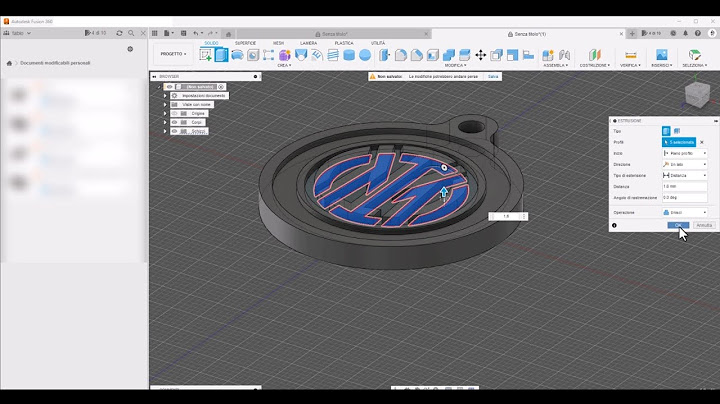The width and height of the screenshot is (720, 404).
Task: Expand the Origine tree node
Action: point(165,113)
